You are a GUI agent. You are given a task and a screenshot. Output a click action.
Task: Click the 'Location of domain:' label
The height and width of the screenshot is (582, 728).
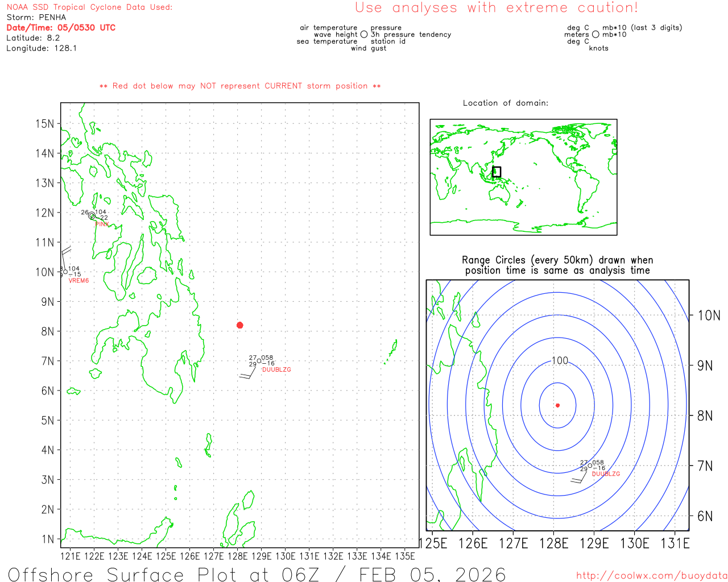coord(506,103)
